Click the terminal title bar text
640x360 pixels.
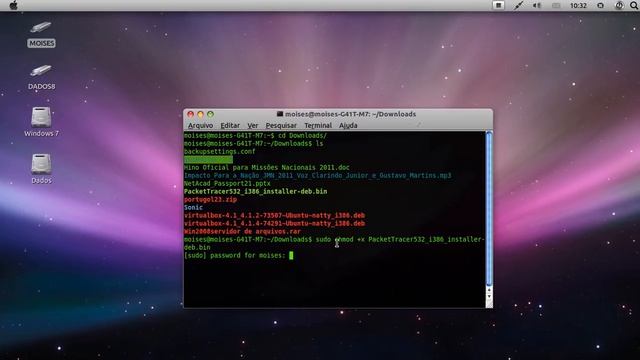click(350, 114)
